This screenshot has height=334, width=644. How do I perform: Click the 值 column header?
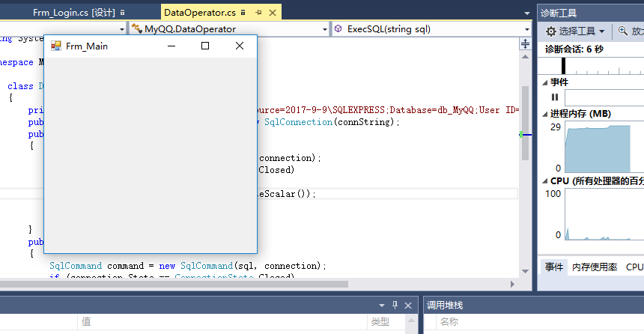(x=86, y=322)
